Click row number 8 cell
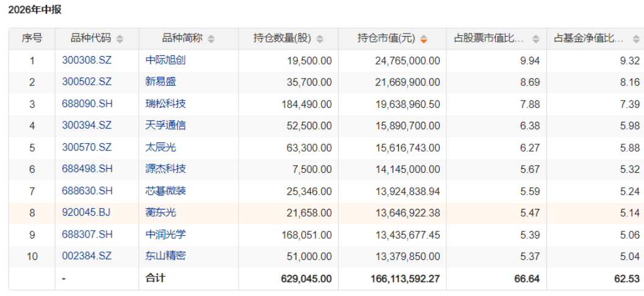 (32, 213)
